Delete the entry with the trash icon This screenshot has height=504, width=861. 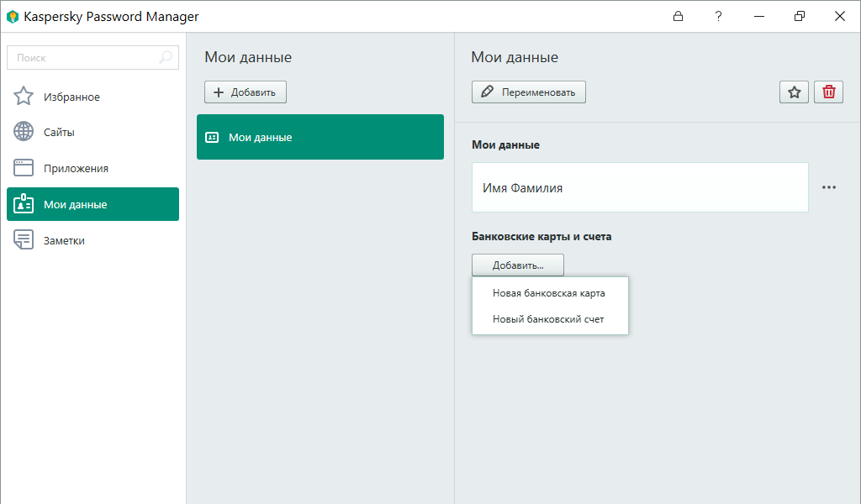[x=828, y=92]
